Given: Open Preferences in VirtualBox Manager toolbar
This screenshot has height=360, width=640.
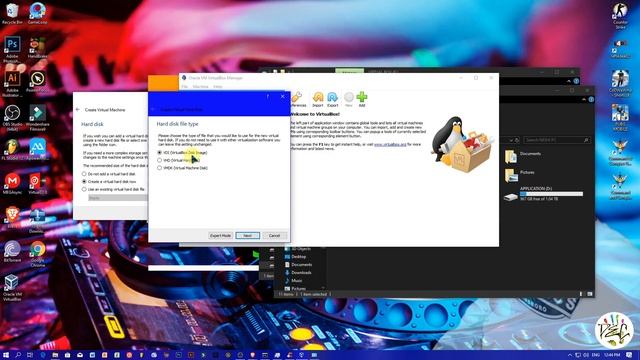Looking at the screenshot, I should (298, 99).
